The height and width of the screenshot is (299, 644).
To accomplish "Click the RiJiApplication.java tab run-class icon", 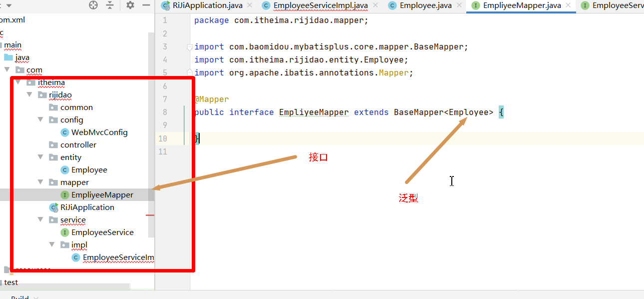I will tap(165, 5).
